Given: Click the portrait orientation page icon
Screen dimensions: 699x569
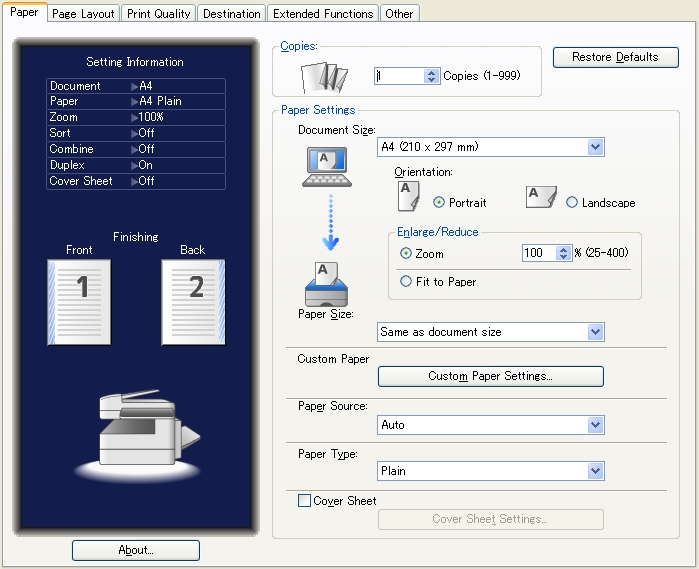Looking at the screenshot, I should pos(409,195).
